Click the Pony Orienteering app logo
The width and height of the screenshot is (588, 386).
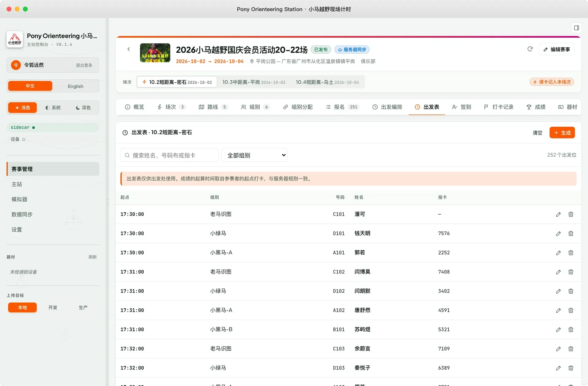[15, 39]
